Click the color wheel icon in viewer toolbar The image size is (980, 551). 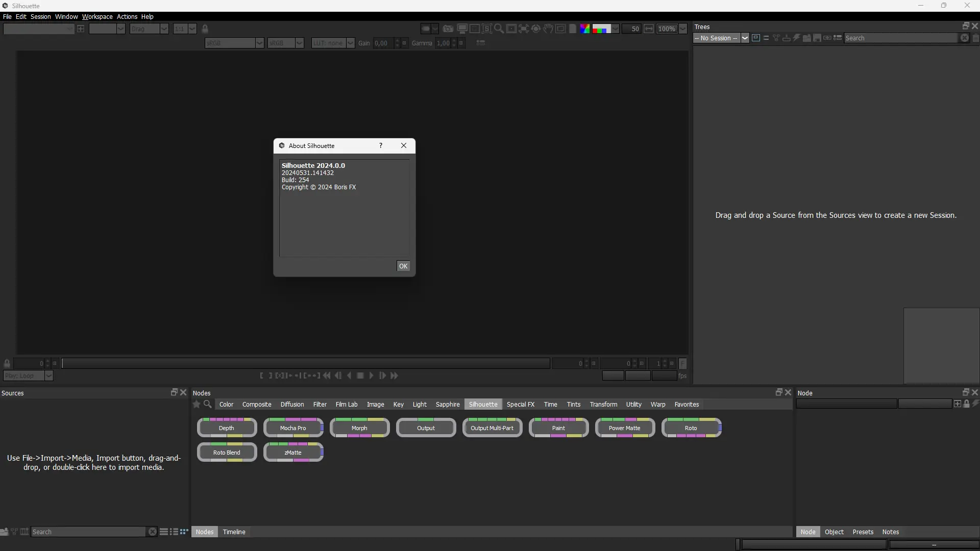[585, 29]
